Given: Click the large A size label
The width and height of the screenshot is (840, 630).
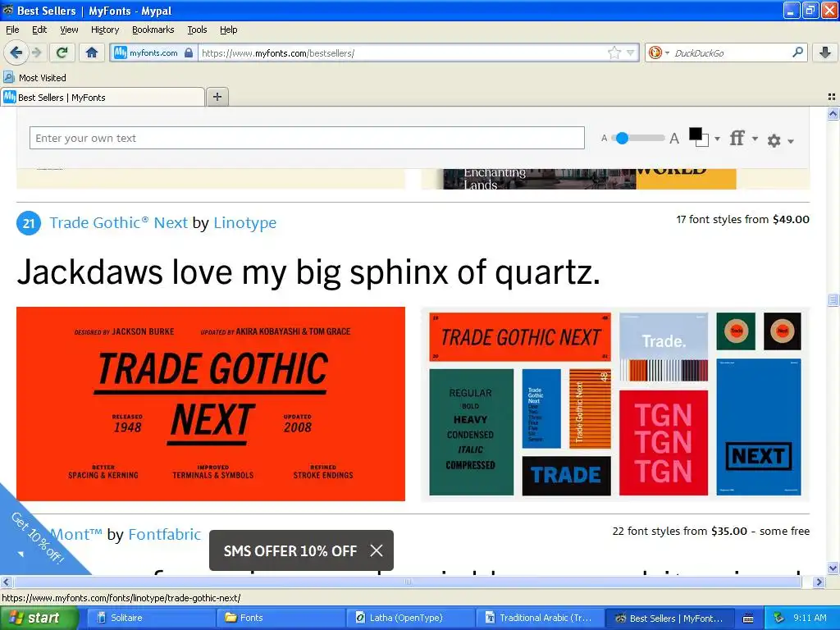Looking at the screenshot, I should coord(674,139).
